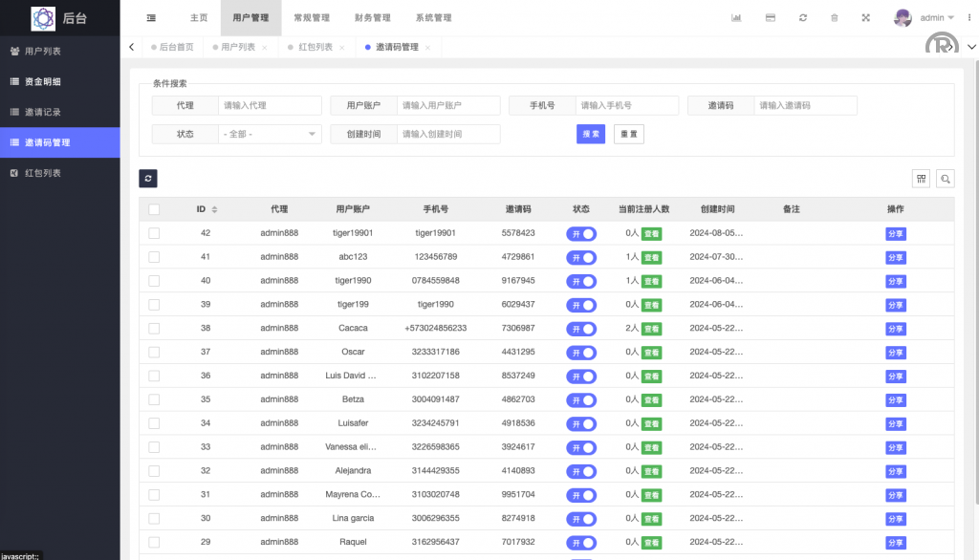Select all rows using header checkbox
Image resolution: width=979 pixels, height=560 pixels.
[154, 209]
